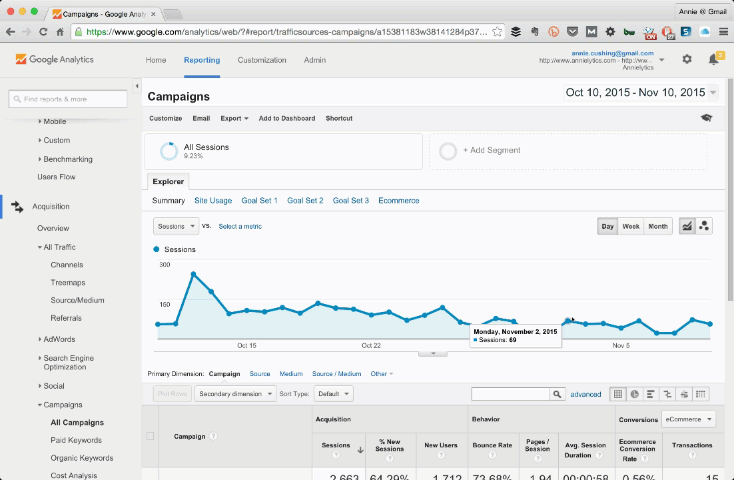Open the education graduation cap icon
734x480 pixels.
(706, 118)
